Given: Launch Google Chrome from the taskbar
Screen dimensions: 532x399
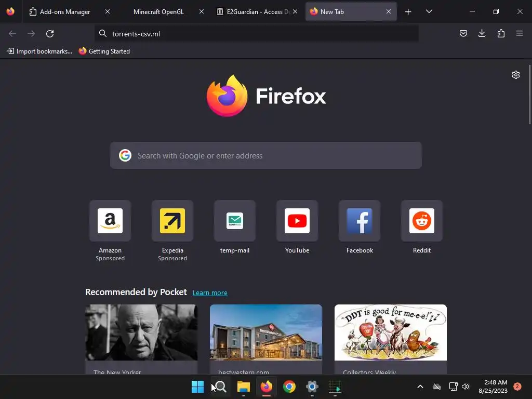Looking at the screenshot, I should (x=289, y=387).
